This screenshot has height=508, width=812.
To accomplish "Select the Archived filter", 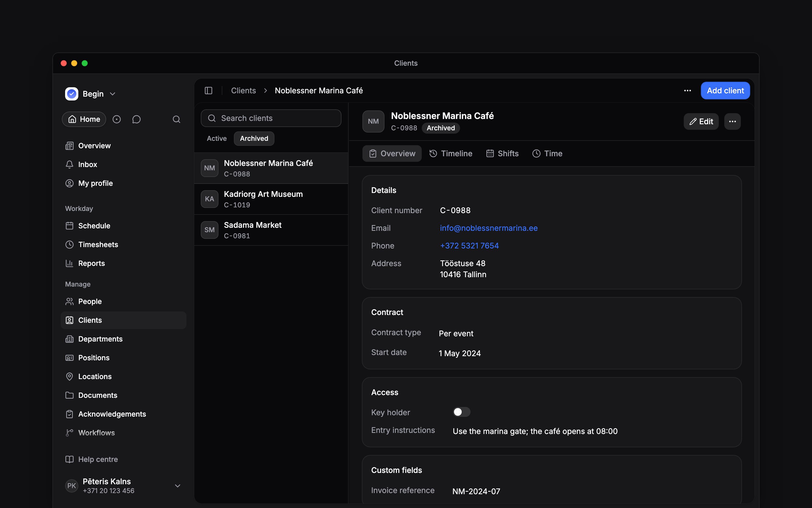I will (x=254, y=138).
